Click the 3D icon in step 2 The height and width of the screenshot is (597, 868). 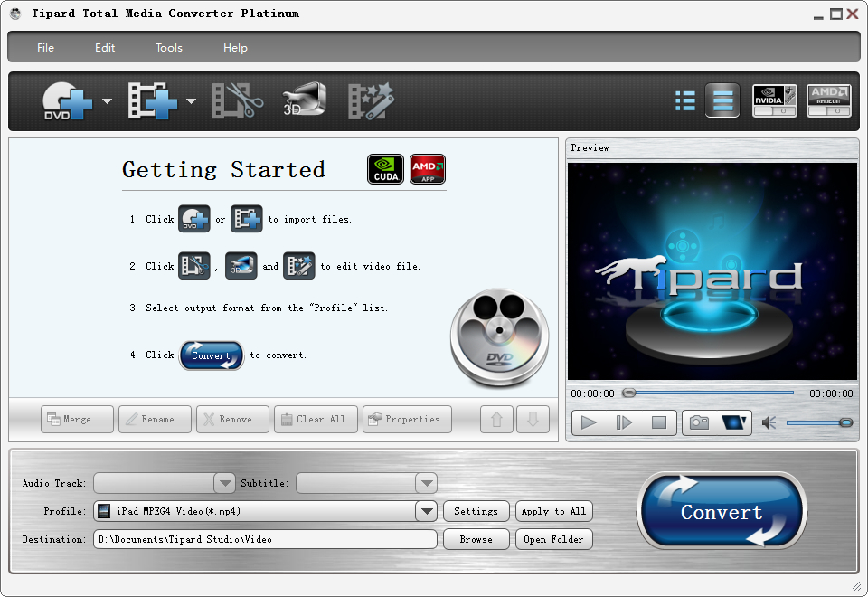(241, 266)
